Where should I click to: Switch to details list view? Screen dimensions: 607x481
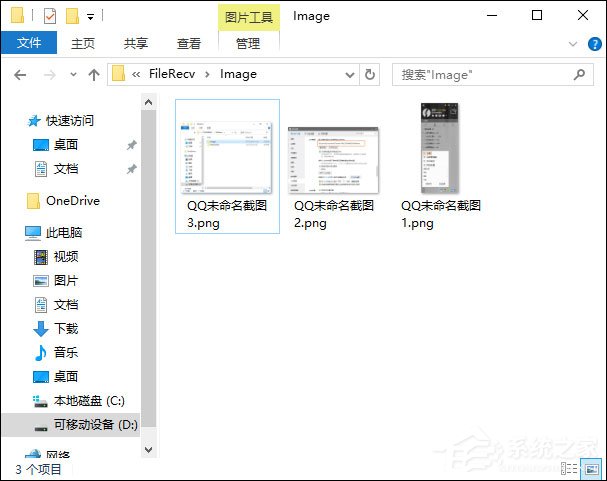568,468
